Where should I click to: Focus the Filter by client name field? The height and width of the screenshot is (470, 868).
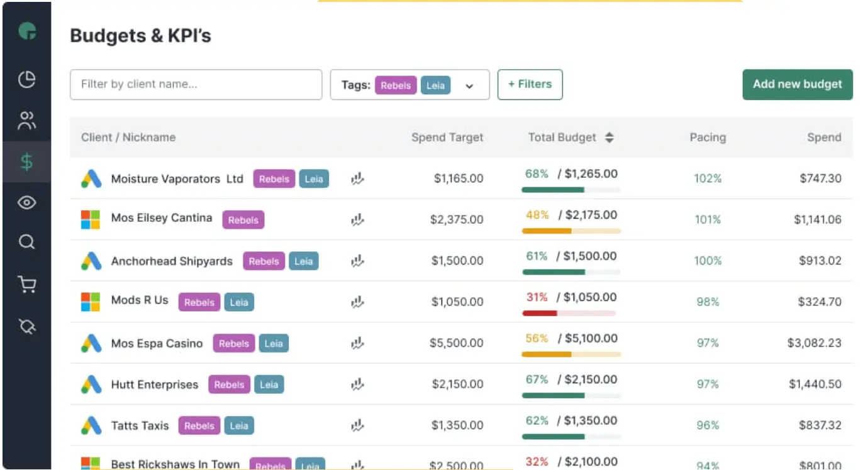point(196,85)
